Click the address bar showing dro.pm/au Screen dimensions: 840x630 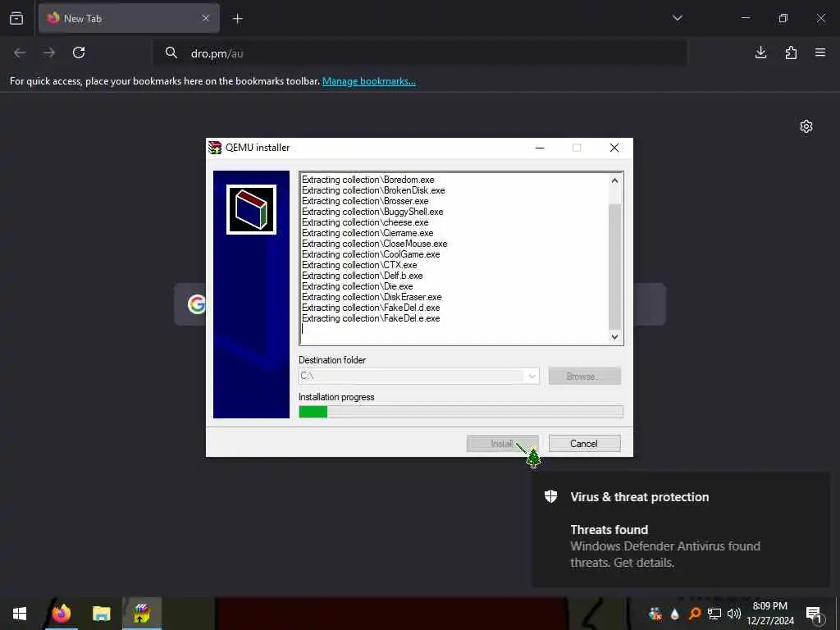420,53
